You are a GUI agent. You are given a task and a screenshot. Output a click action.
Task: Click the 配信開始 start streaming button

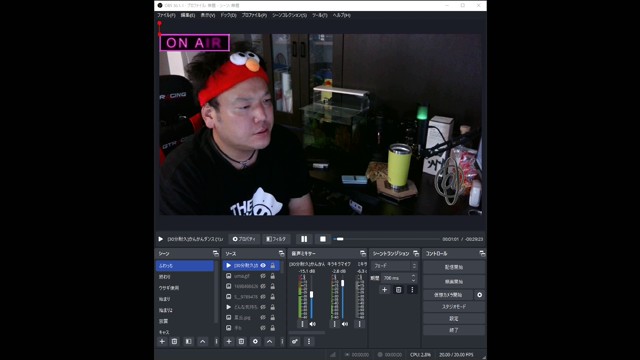pyautogui.click(x=454, y=267)
